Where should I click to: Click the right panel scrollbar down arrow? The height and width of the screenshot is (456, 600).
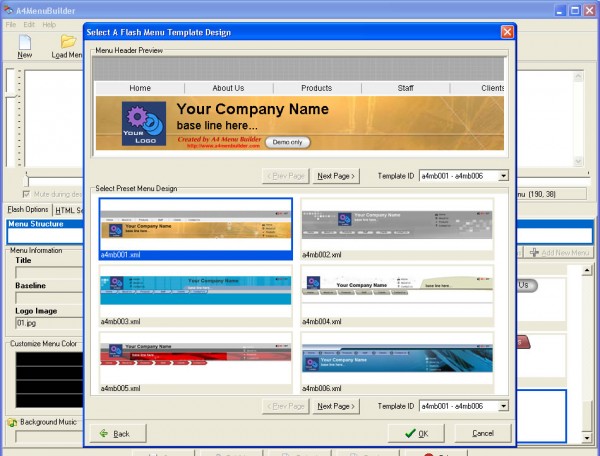(587, 437)
